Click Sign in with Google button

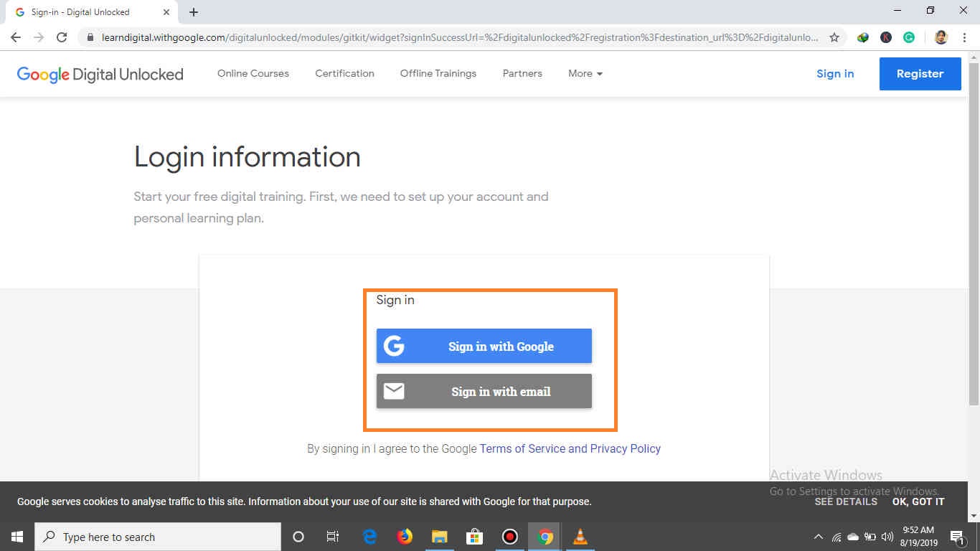tap(484, 346)
